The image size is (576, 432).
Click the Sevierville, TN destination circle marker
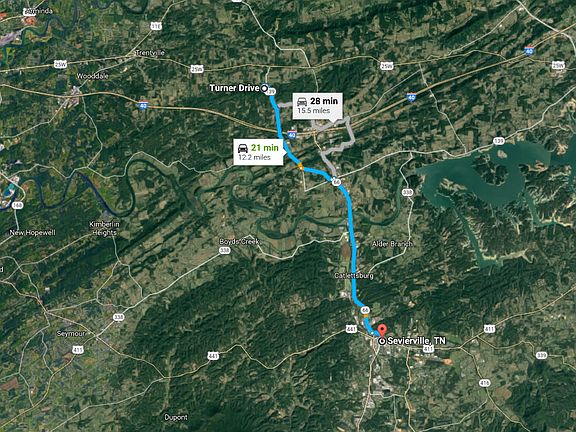click(x=382, y=342)
